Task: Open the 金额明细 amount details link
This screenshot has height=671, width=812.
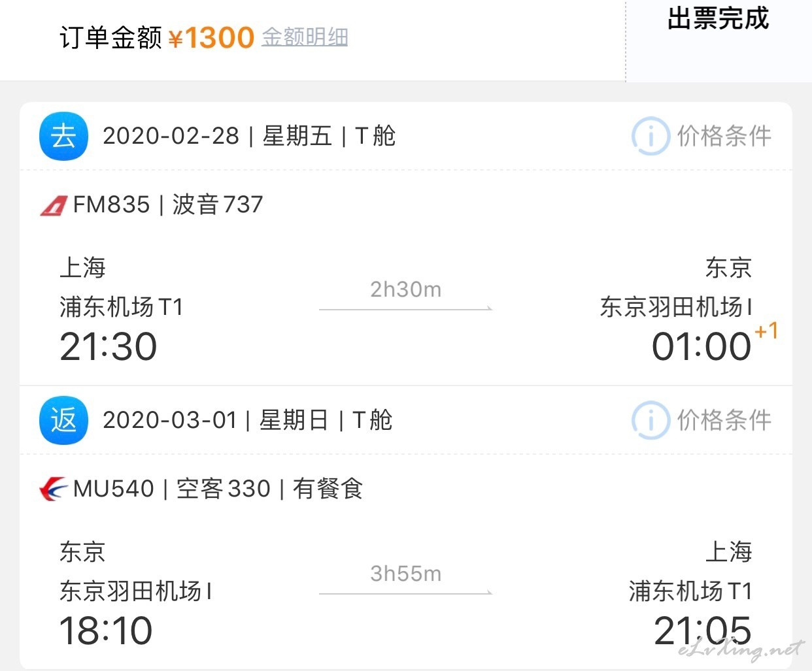Action: 305,37
